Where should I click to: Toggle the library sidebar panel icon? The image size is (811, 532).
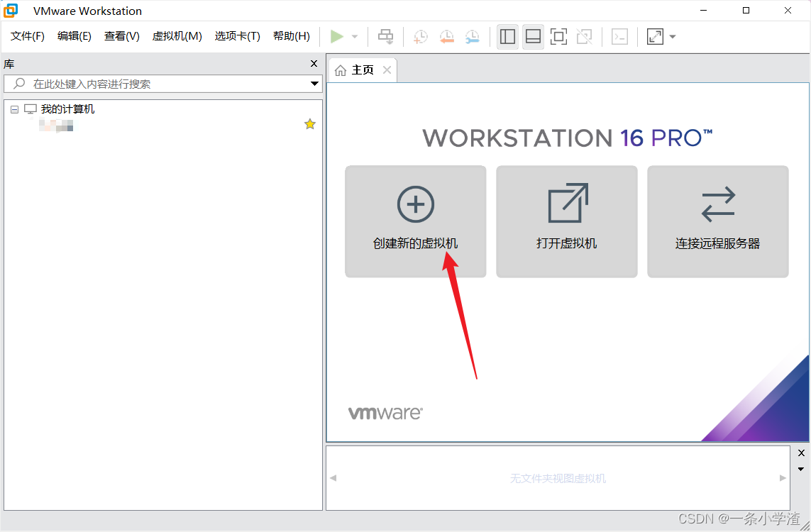[507, 37]
